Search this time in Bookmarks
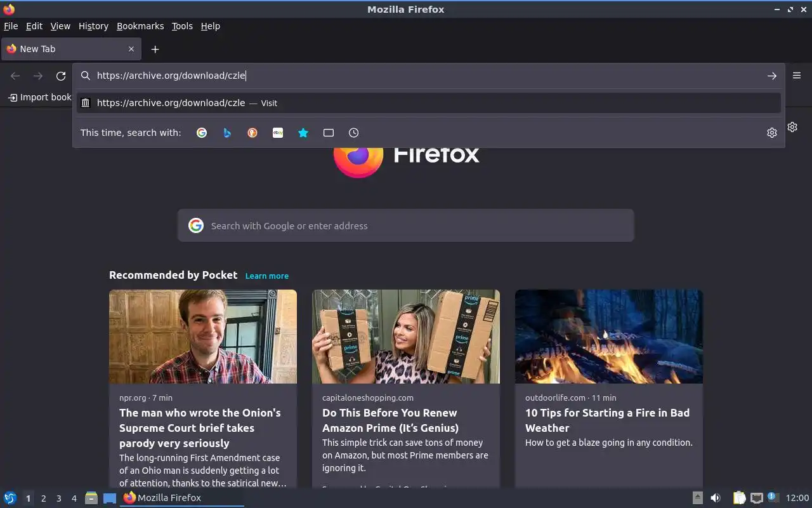 point(303,133)
